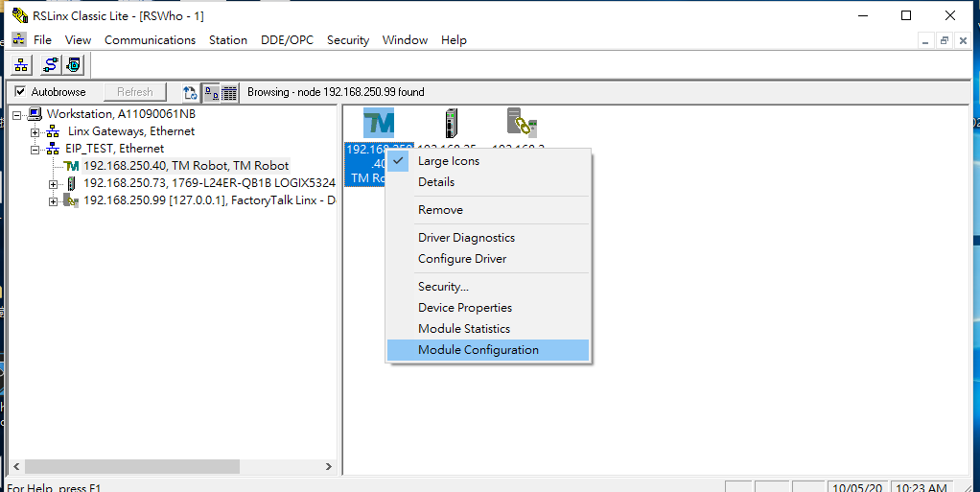Open the View menu

point(78,40)
